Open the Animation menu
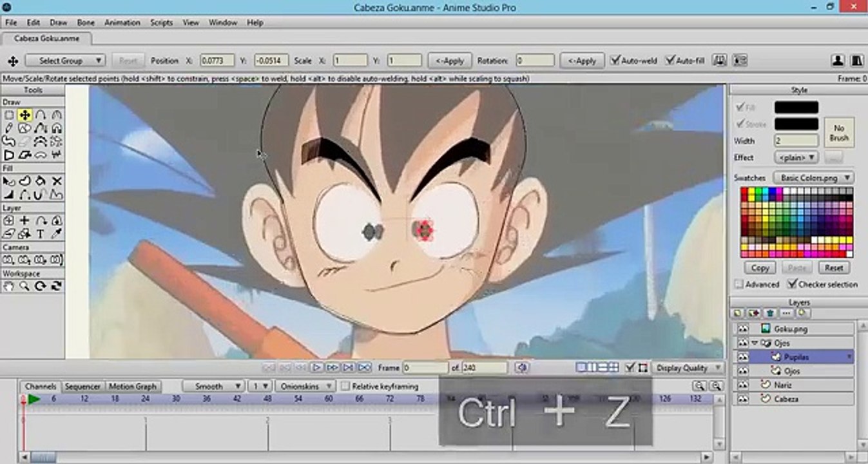The width and height of the screenshot is (868, 464). coord(122,23)
